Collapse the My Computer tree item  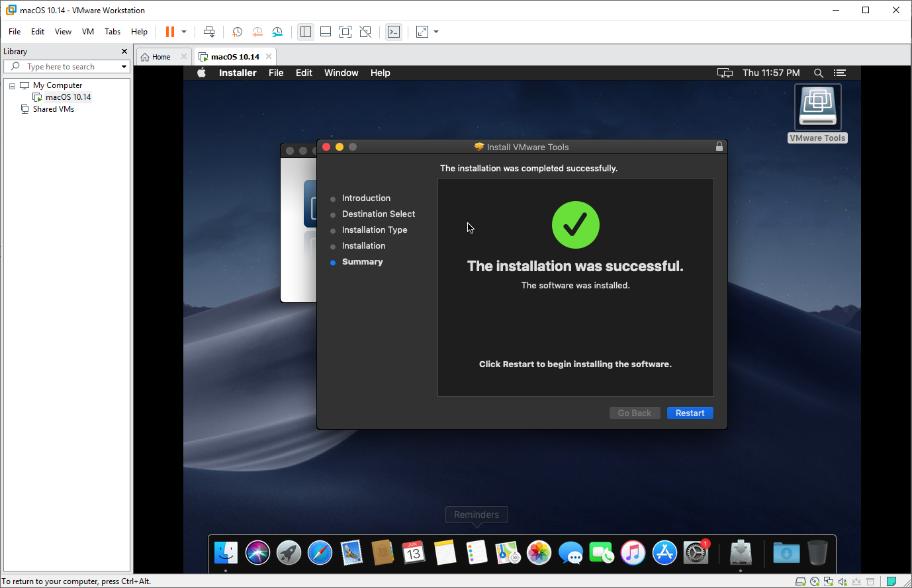pyautogui.click(x=11, y=85)
